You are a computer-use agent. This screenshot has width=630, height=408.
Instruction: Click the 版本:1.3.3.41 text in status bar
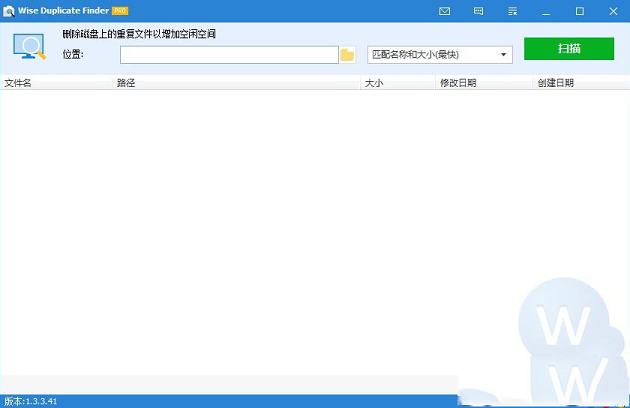click(31, 400)
